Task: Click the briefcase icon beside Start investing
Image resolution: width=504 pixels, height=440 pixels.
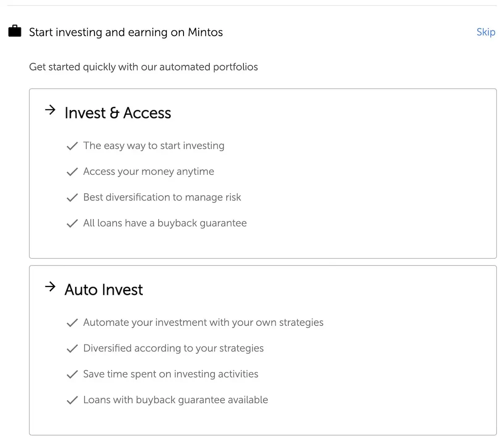Action: click(x=15, y=32)
